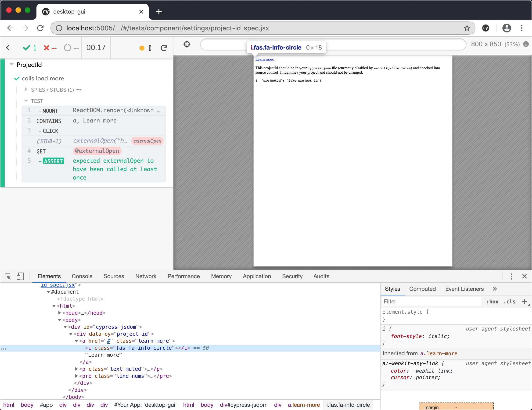Click the Cypress extension icon near the address bar
Viewport: 532px width, 410px height.
(x=486, y=28)
